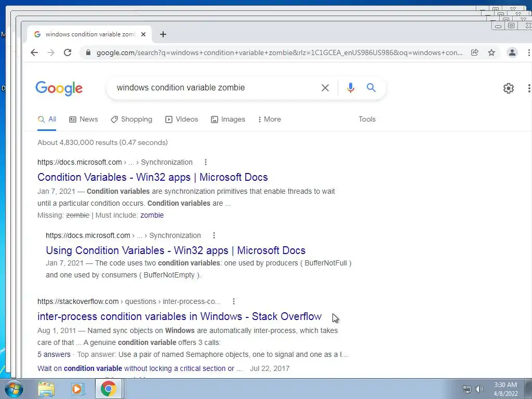Screen dimensions: 532x399
Task: Switch to the Images tab
Action: tap(228, 119)
